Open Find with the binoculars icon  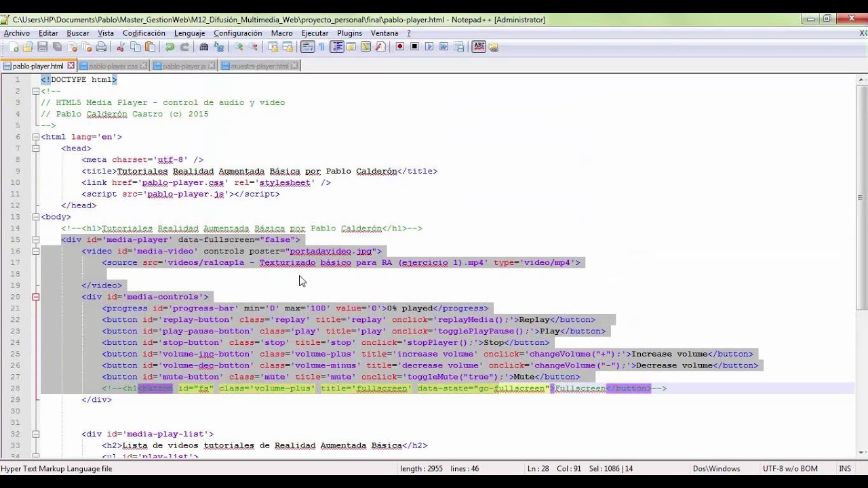(203, 47)
